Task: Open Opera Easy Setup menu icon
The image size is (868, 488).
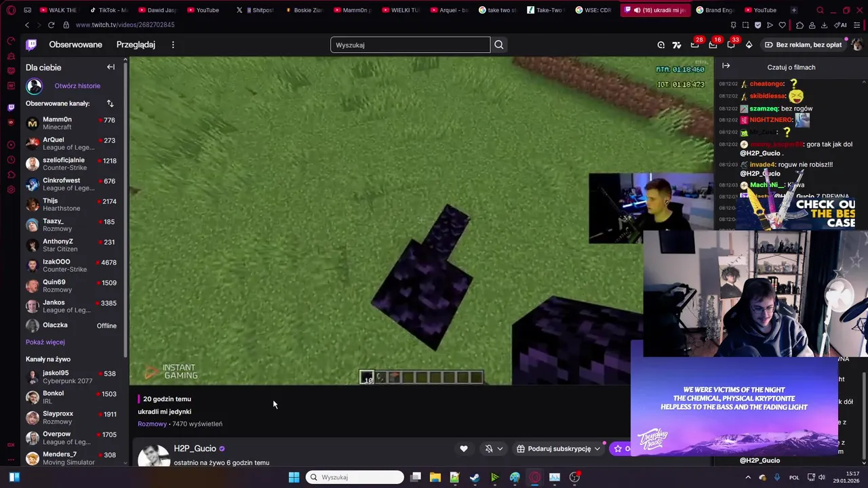Action: pyautogui.click(x=859, y=25)
